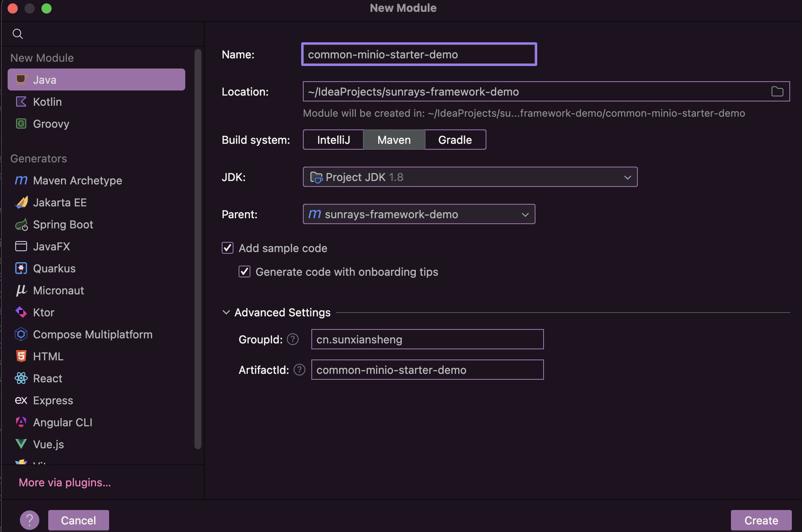802x532 pixels.
Task: Click the Compose Multiplatform hexagon icon
Action: [21, 334]
